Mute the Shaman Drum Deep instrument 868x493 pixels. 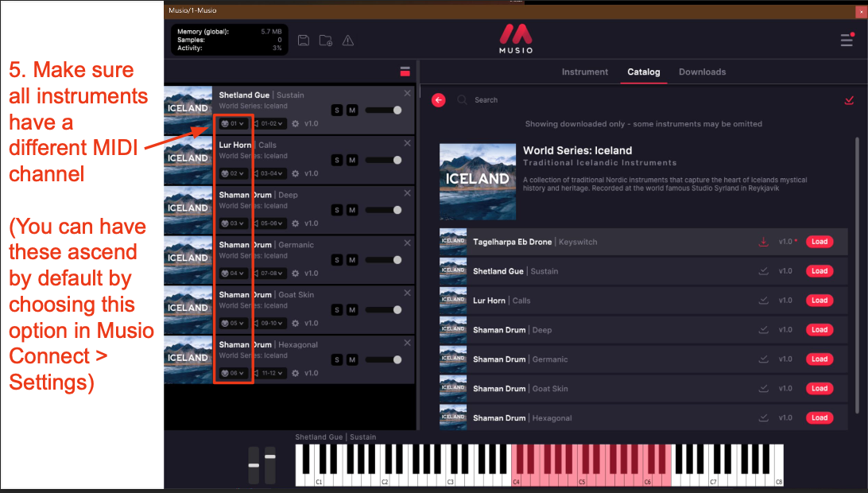[x=352, y=210]
